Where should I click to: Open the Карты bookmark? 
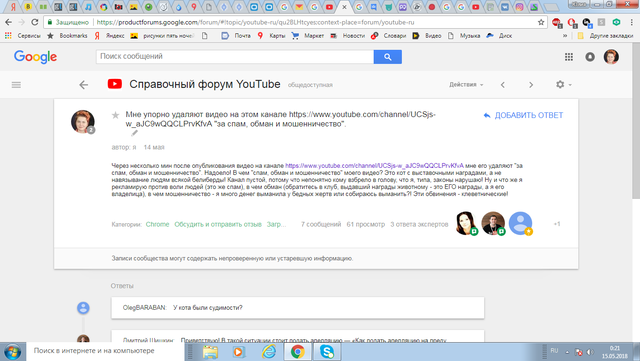tap(271, 36)
